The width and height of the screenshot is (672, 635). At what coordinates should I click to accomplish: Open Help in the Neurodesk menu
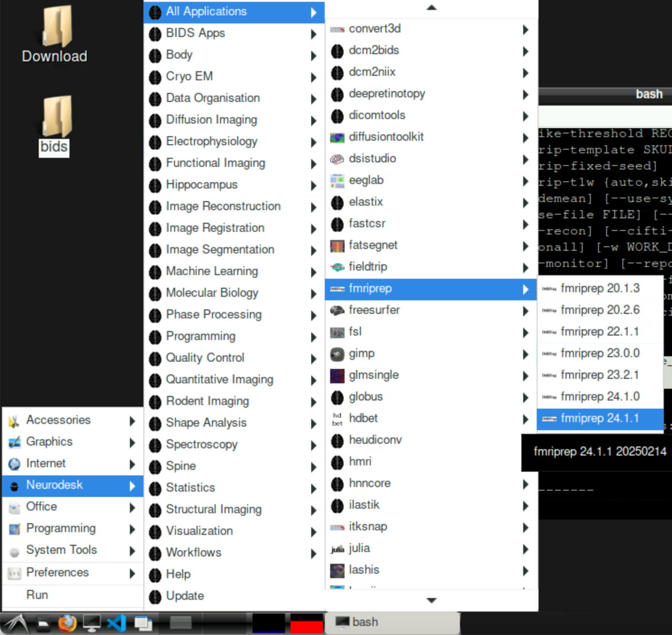[x=234, y=575]
